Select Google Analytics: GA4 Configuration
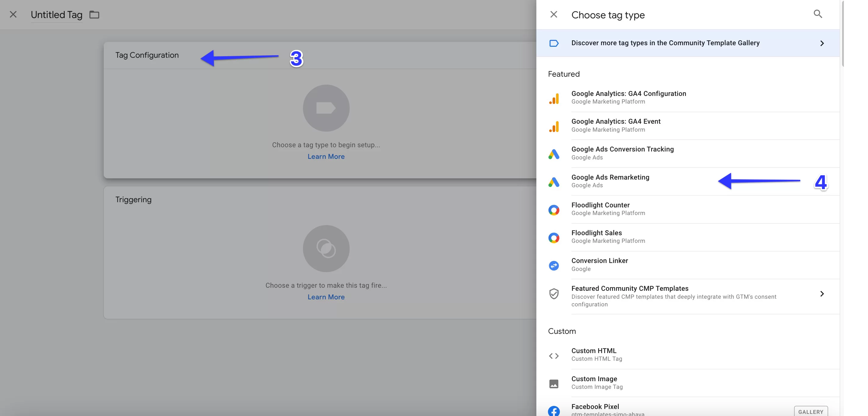This screenshot has height=416, width=868. (x=688, y=98)
